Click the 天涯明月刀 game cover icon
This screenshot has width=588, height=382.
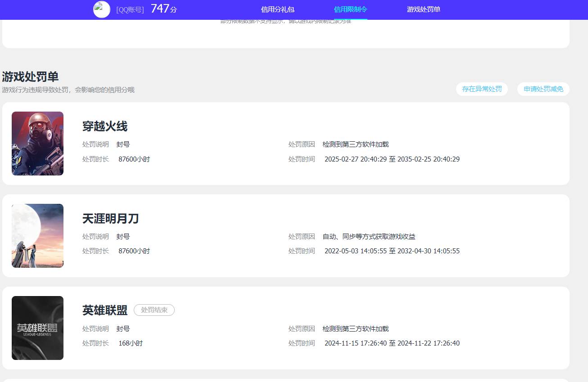coord(37,235)
